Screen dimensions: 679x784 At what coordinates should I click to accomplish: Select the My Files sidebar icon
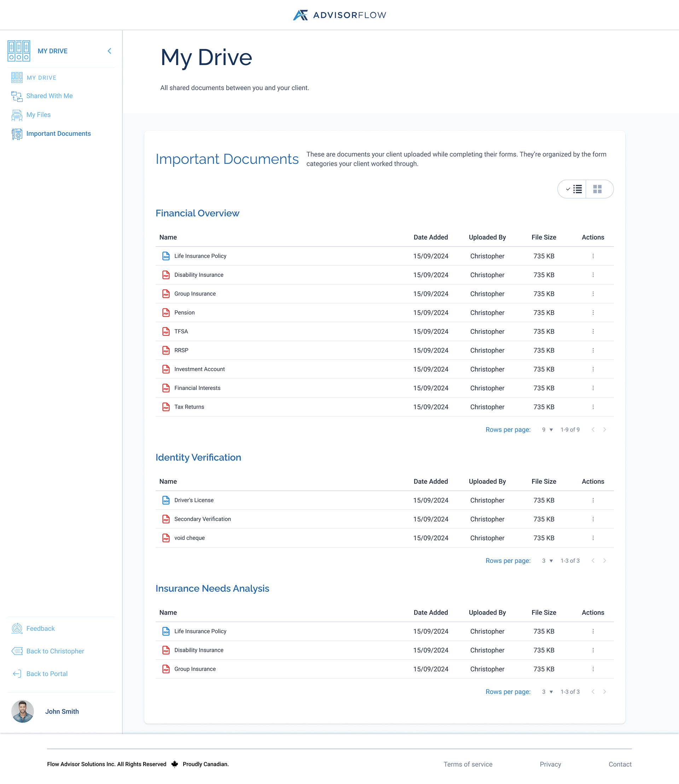pos(17,115)
